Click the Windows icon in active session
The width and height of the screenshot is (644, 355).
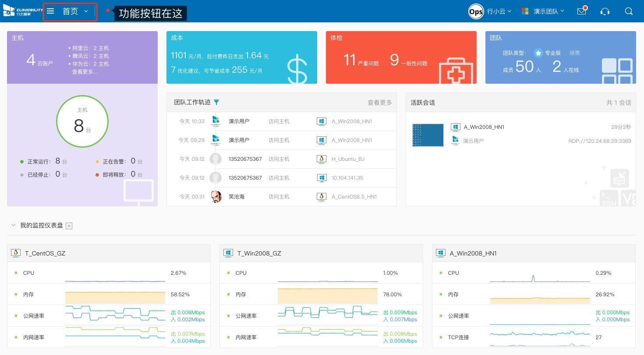pos(456,128)
